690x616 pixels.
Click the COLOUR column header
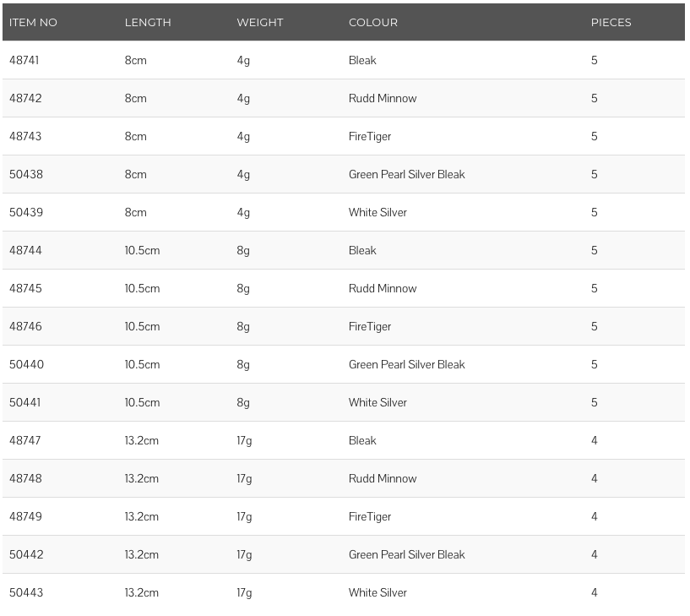(372, 23)
